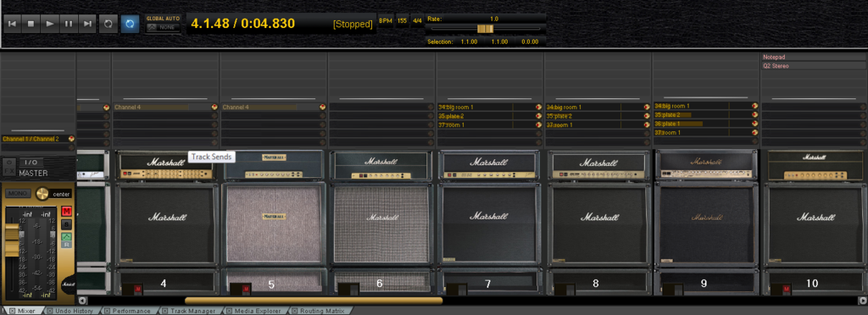
Task: Click the highlighted blue sync icon
Action: (130, 24)
